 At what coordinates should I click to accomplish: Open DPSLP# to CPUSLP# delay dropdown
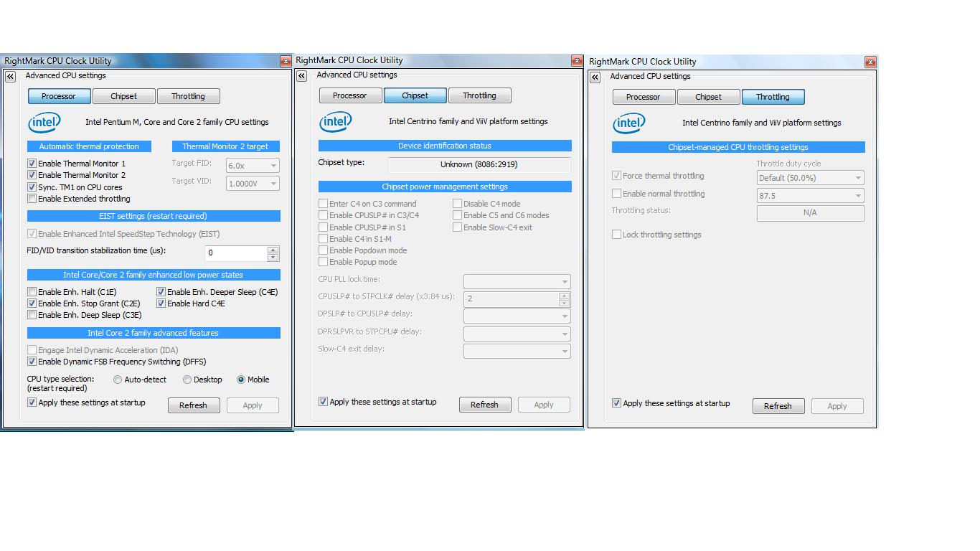click(517, 316)
